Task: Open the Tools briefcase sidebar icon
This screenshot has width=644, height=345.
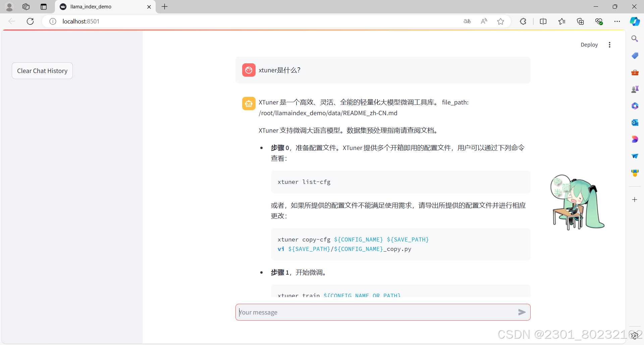Action: [635, 72]
